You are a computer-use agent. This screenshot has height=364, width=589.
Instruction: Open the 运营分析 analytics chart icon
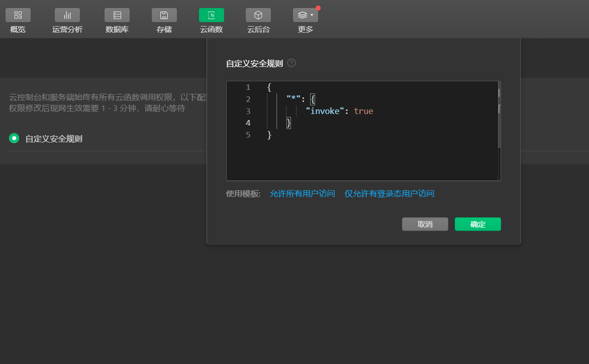pos(67,15)
